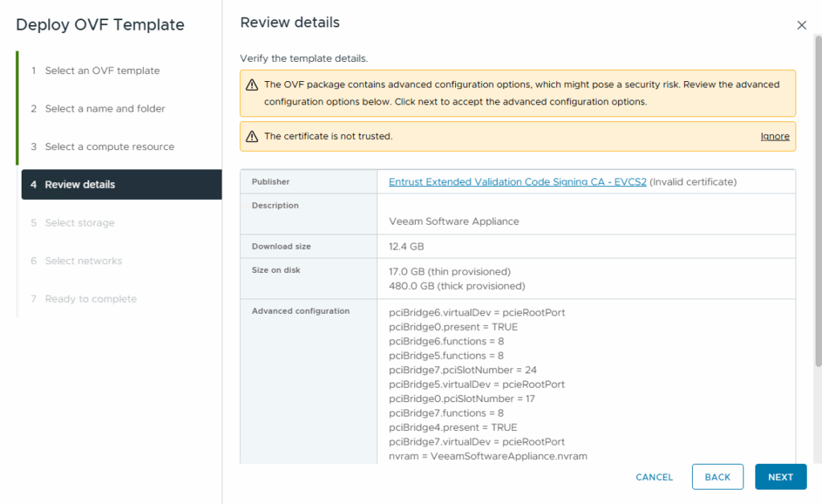The width and height of the screenshot is (822, 504).
Task: Open the Entrust Extended Validation Code Signing CA link
Action: click(x=517, y=182)
